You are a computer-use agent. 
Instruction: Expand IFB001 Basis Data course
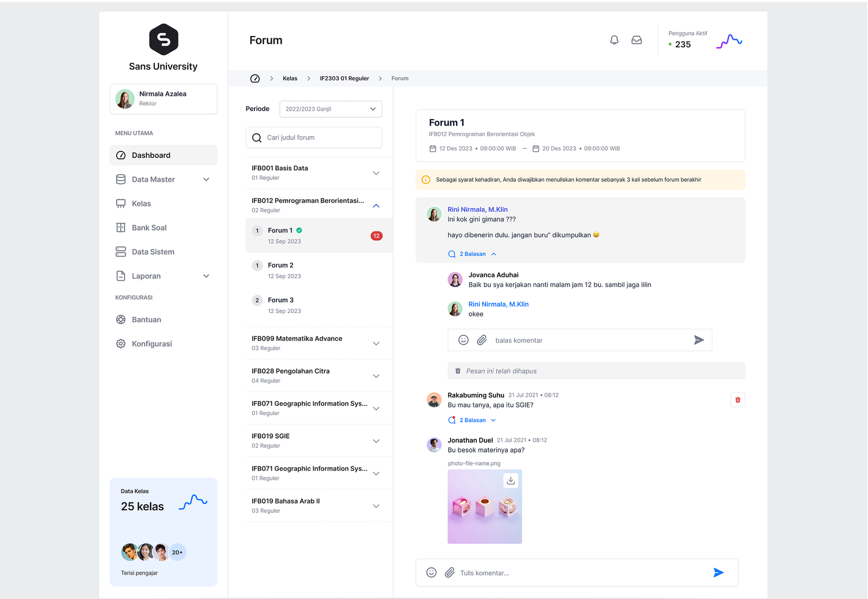pos(376,173)
